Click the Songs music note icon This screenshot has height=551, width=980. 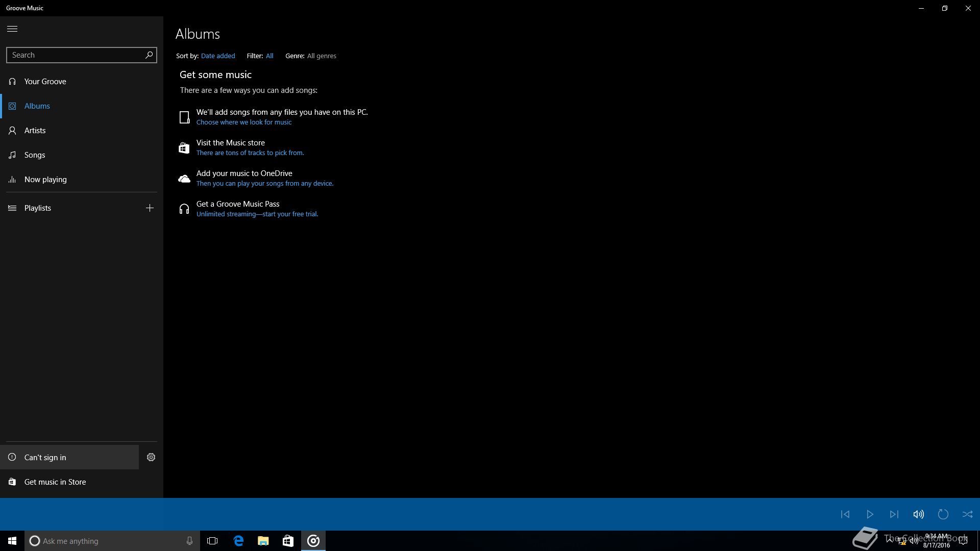point(12,155)
